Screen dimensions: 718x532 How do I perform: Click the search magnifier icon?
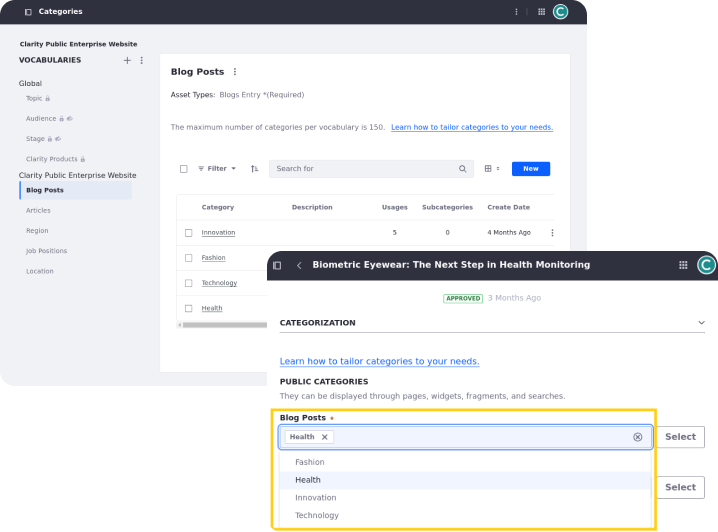[463, 169]
